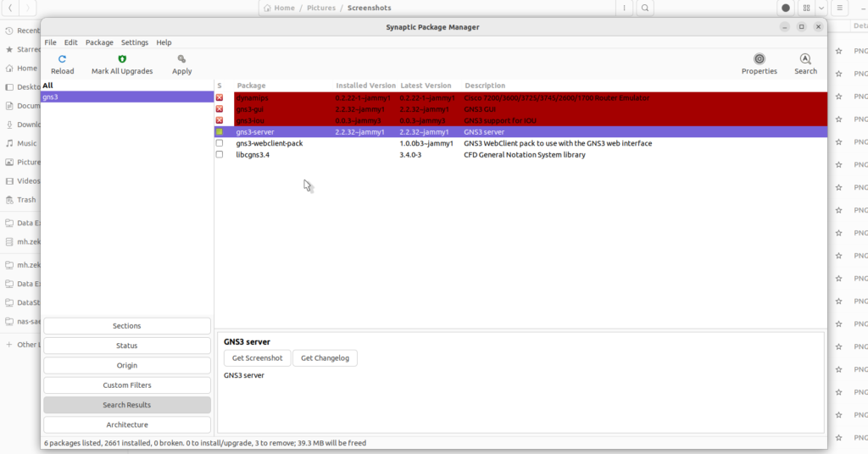Click the Mark All Upgrades shield icon
Viewport: 868px width, 454px height.
tap(122, 59)
